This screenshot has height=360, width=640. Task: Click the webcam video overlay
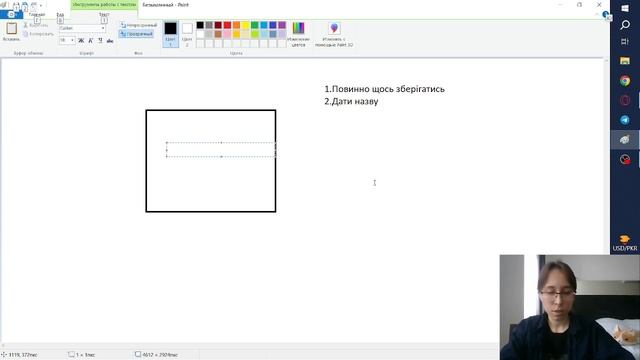tap(570, 307)
